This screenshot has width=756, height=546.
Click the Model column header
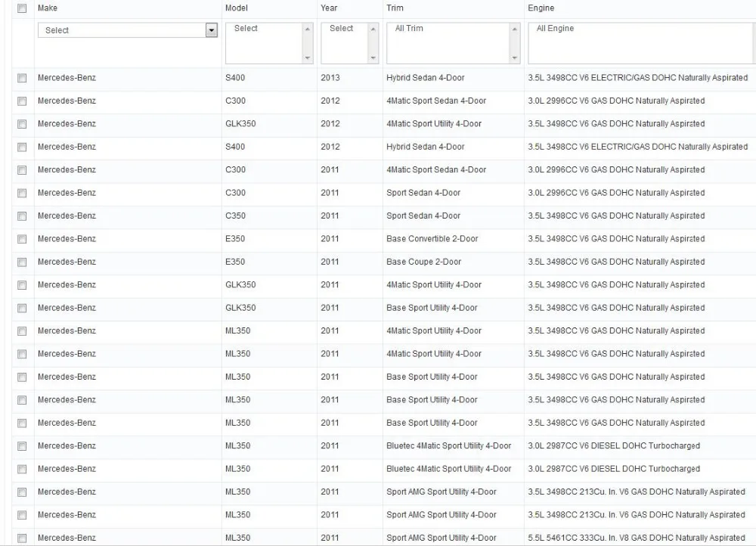point(236,8)
